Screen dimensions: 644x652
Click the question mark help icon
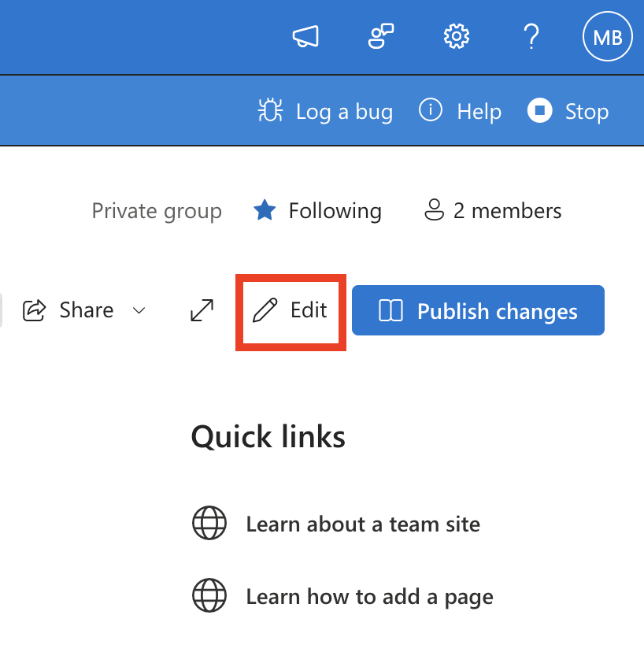531,36
